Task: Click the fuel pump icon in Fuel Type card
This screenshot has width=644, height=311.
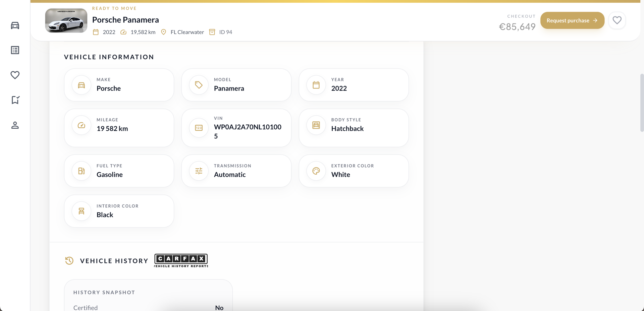Action: (82, 171)
